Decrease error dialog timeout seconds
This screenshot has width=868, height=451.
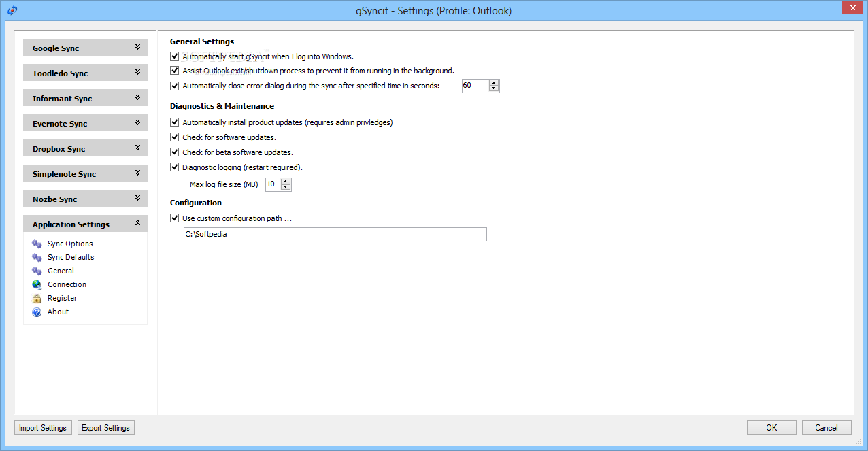click(x=494, y=88)
